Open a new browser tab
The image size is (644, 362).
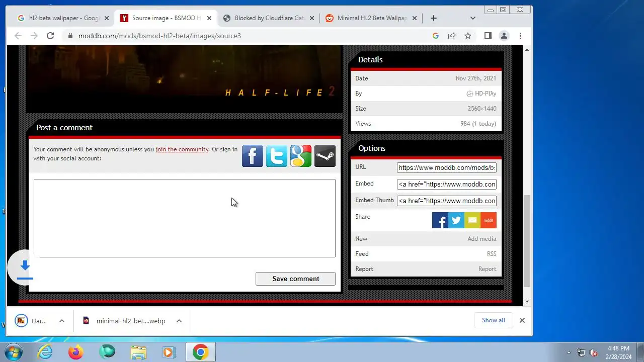coord(433,18)
